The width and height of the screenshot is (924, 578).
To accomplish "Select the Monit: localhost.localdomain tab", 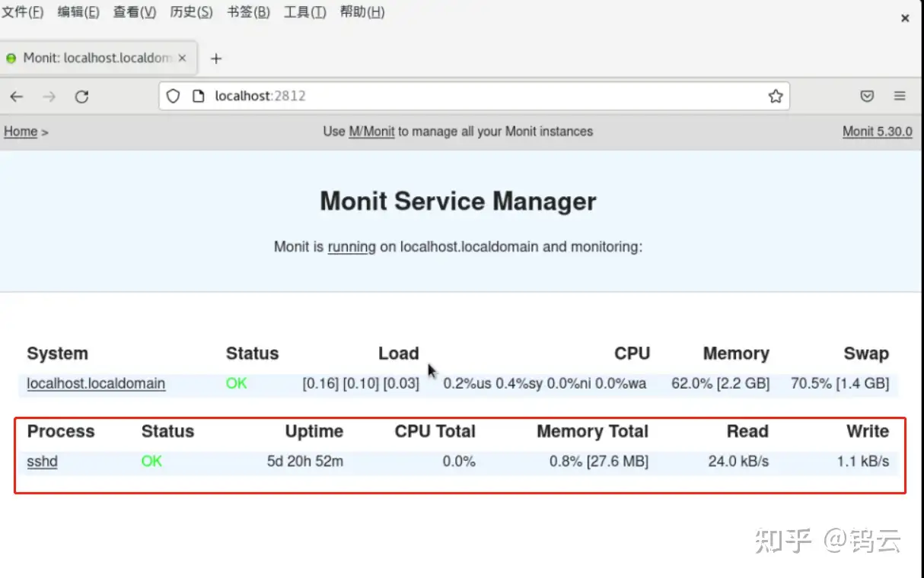I will [x=99, y=58].
